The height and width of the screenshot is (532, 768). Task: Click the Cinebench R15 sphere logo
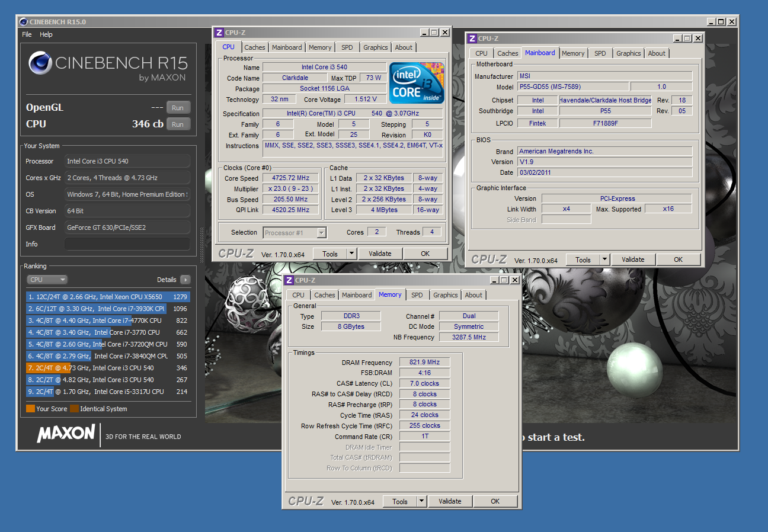click(x=40, y=63)
